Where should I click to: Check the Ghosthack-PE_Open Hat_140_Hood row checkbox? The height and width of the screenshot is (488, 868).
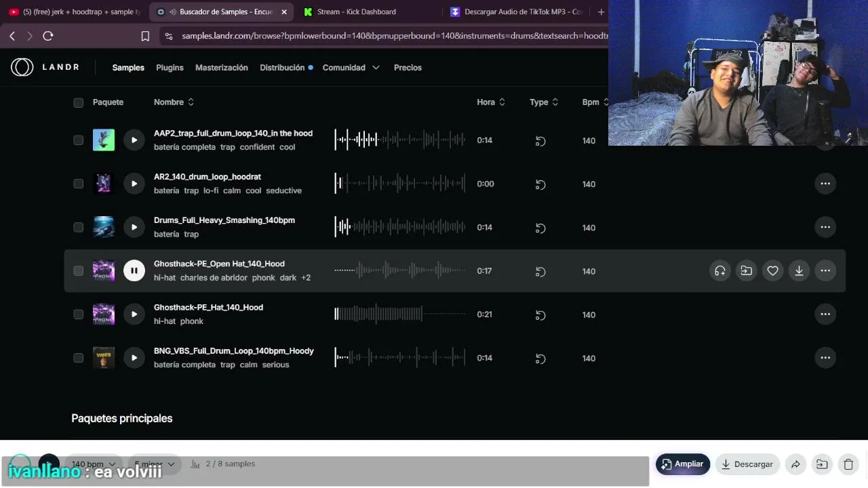(79, 270)
